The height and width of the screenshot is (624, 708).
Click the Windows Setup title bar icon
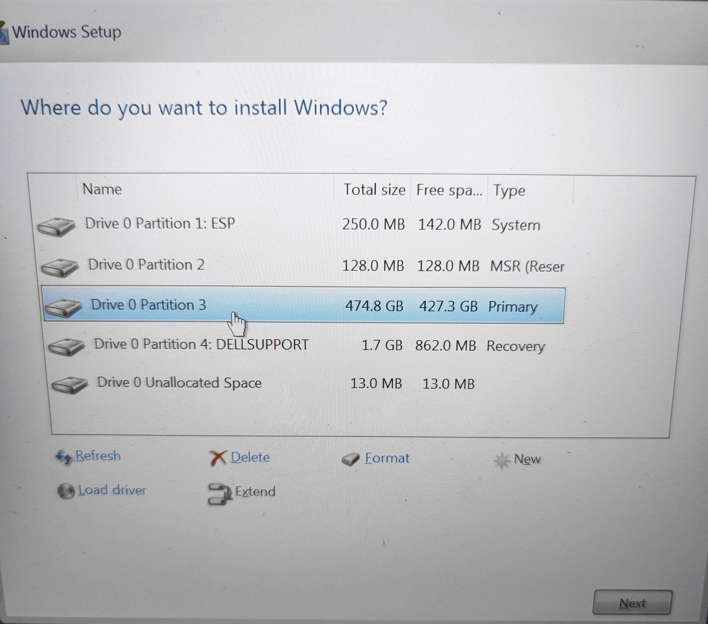[4, 33]
